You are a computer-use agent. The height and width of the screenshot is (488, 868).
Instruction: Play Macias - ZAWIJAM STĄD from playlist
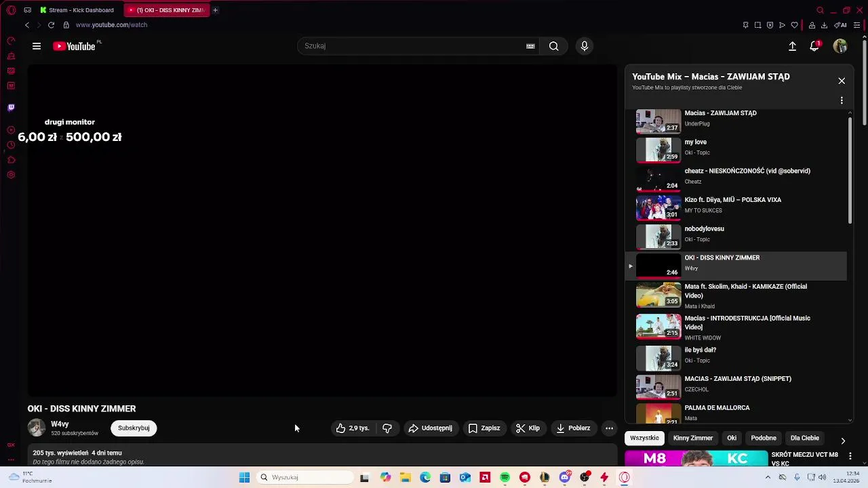[736, 121]
